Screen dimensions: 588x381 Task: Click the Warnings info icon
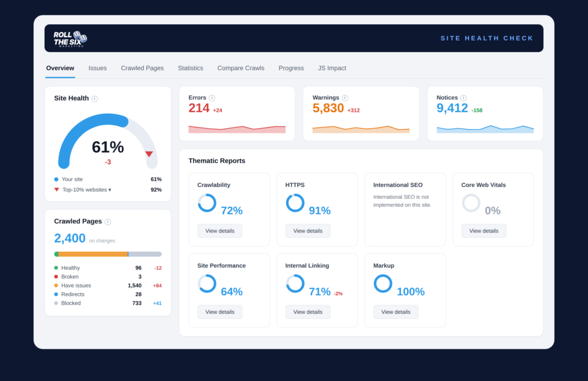point(345,98)
